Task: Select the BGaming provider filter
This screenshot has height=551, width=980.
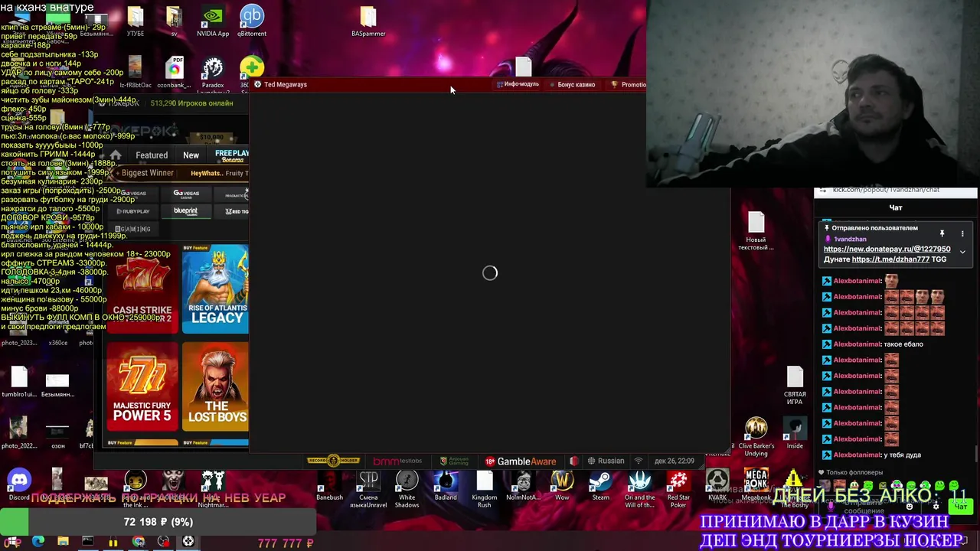Action: pos(133,229)
